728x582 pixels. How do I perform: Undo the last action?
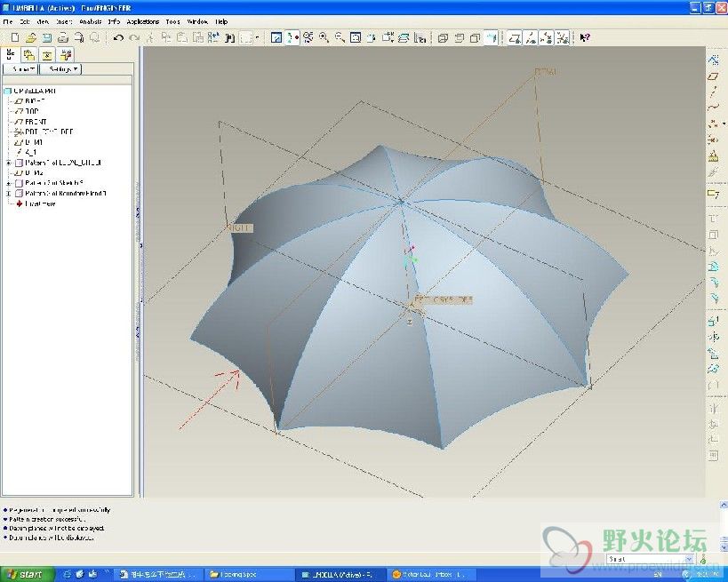click(x=118, y=37)
